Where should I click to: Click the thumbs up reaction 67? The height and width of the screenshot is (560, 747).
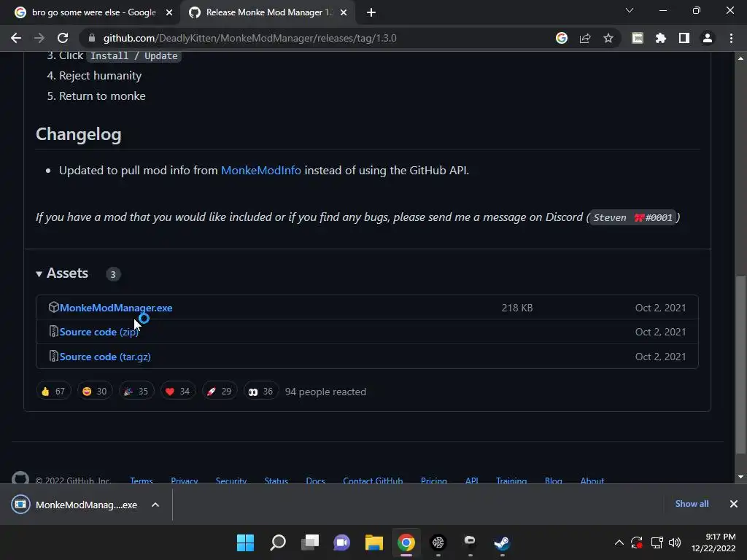[53, 392]
